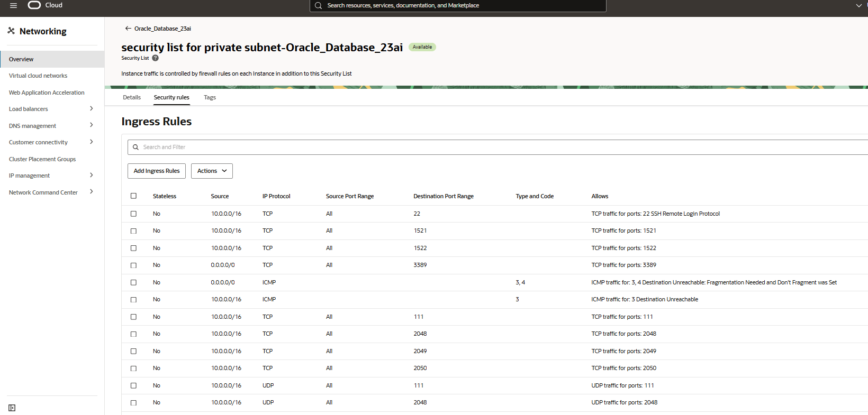Open the Actions dropdown

(212, 171)
